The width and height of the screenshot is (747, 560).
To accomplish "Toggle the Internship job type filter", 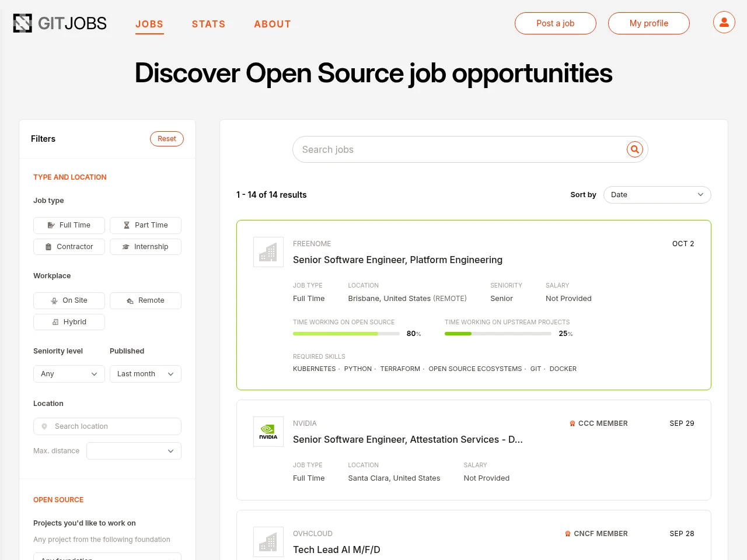I will pos(145,247).
